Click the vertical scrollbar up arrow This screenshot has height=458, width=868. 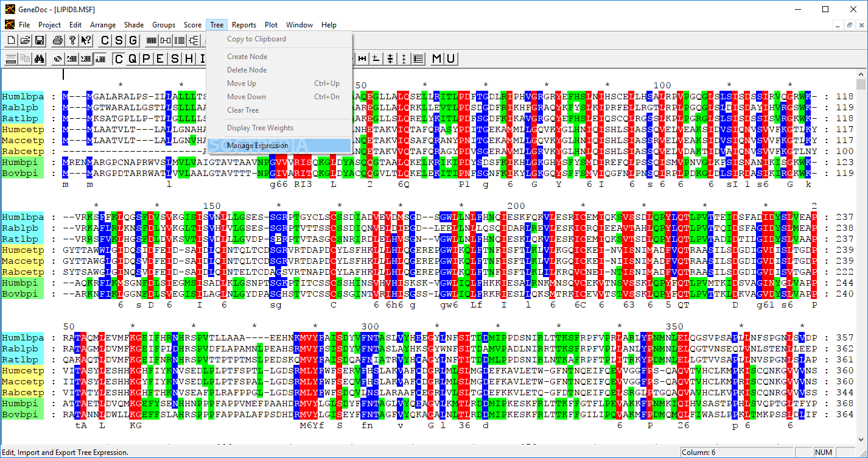(x=861, y=73)
